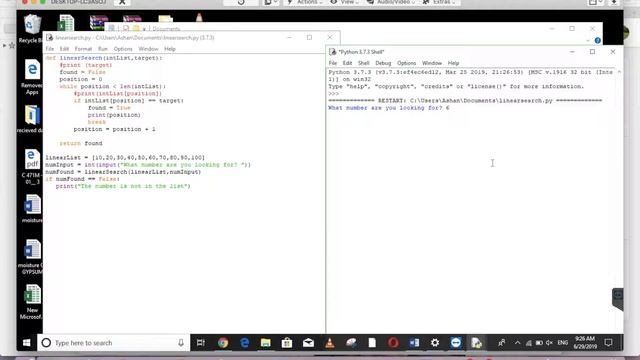Screen dimensions: 640x360
Task: Launch Google Chrome from the taskbar
Action: click(223, 343)
